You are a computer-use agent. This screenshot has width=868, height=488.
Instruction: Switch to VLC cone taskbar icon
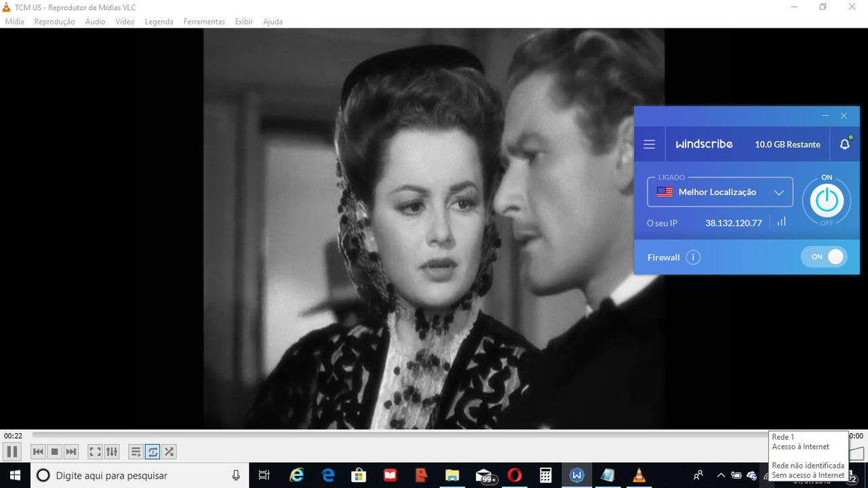(639, 475)
